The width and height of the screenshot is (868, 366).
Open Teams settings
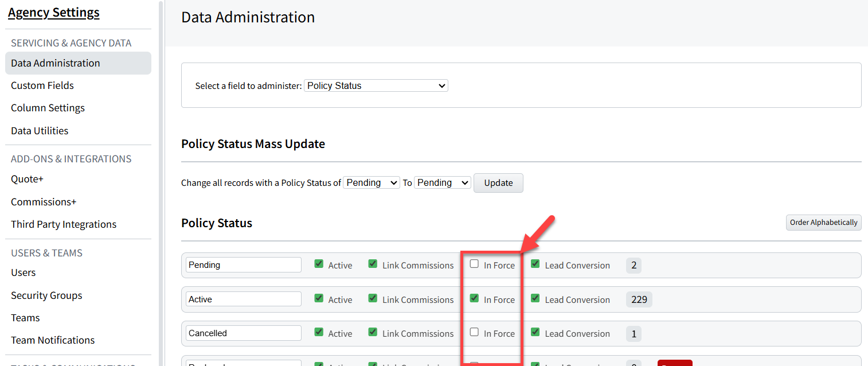25,318
